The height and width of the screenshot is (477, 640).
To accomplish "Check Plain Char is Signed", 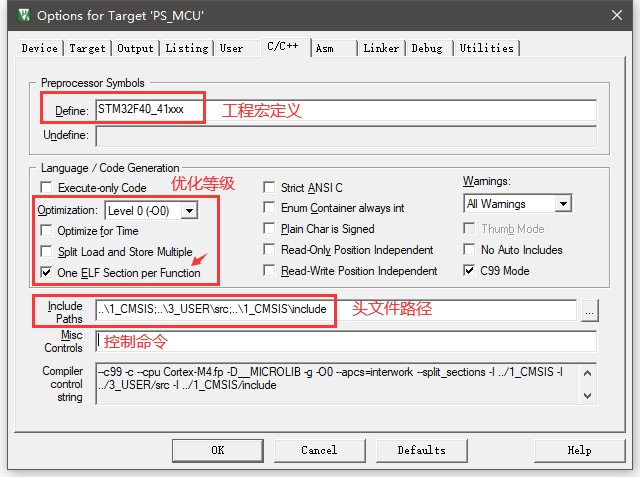I will (x=269, y=229).
